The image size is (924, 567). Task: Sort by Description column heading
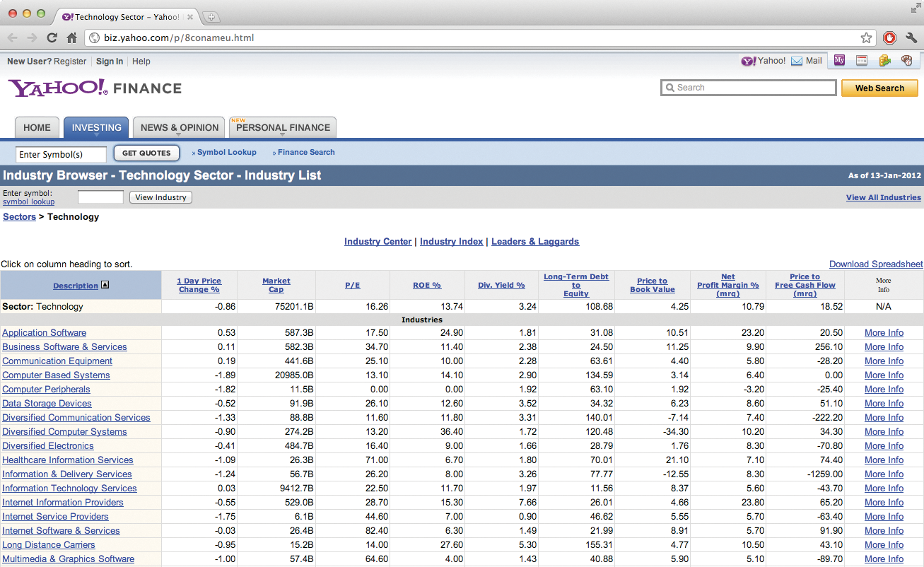coord(76,286)
